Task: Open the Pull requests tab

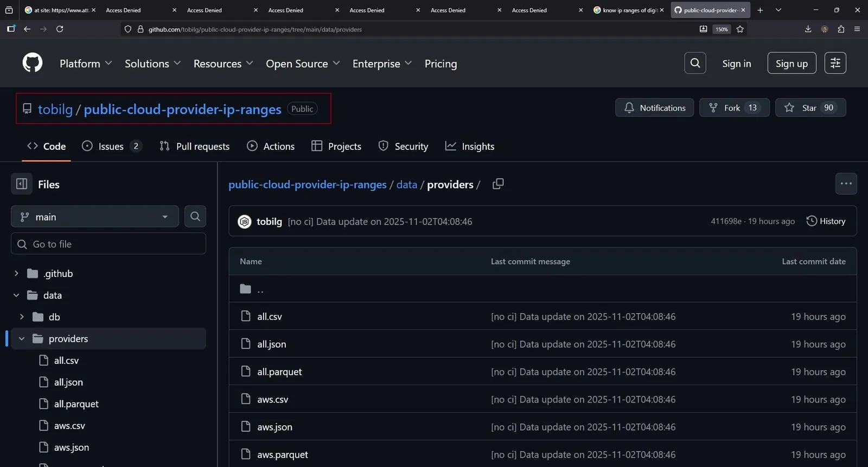Action: 194,146
